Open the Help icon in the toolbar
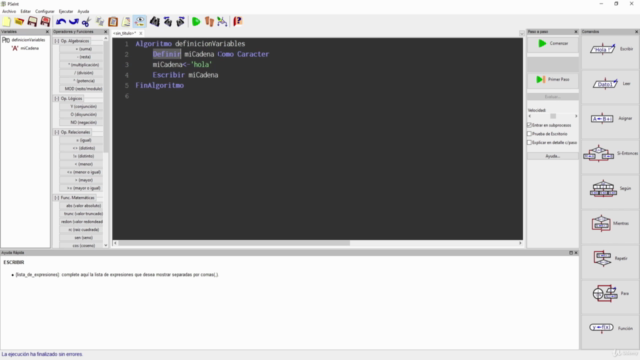This screenshot has height=360, width=640. (238, 22)
